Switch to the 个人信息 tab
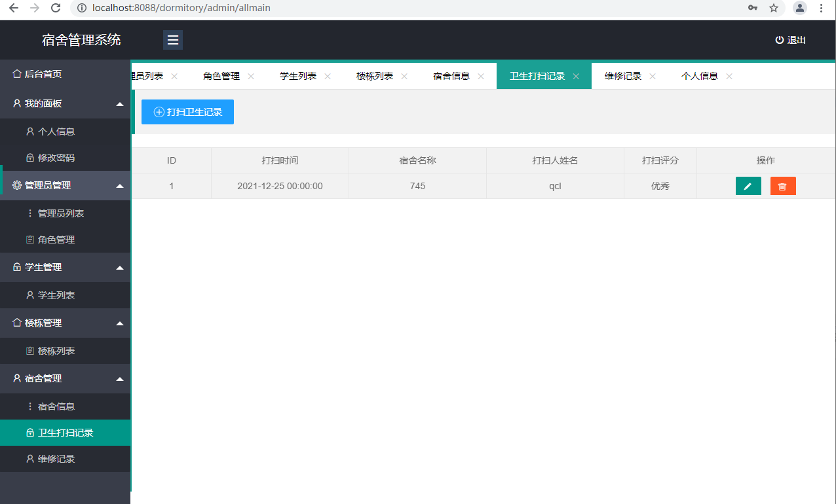 tap(699, 76)
